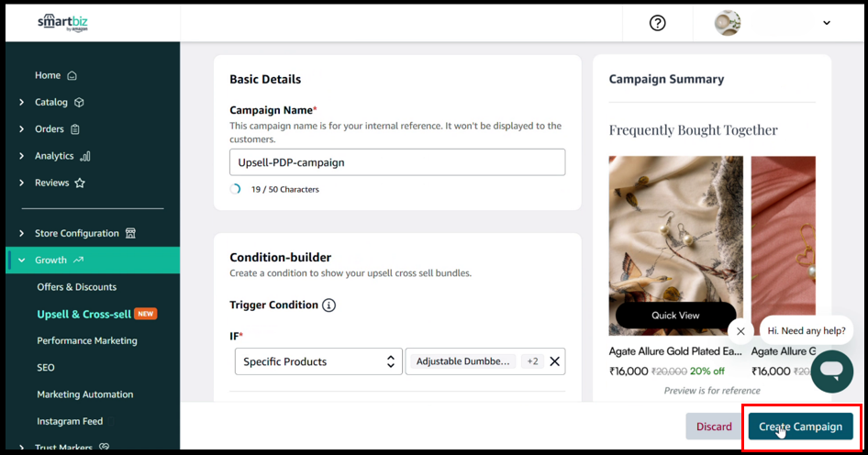The height and width of the screenshot is (455, 868).
Task: Open the user profile avatar
Action: coord(728,24)
